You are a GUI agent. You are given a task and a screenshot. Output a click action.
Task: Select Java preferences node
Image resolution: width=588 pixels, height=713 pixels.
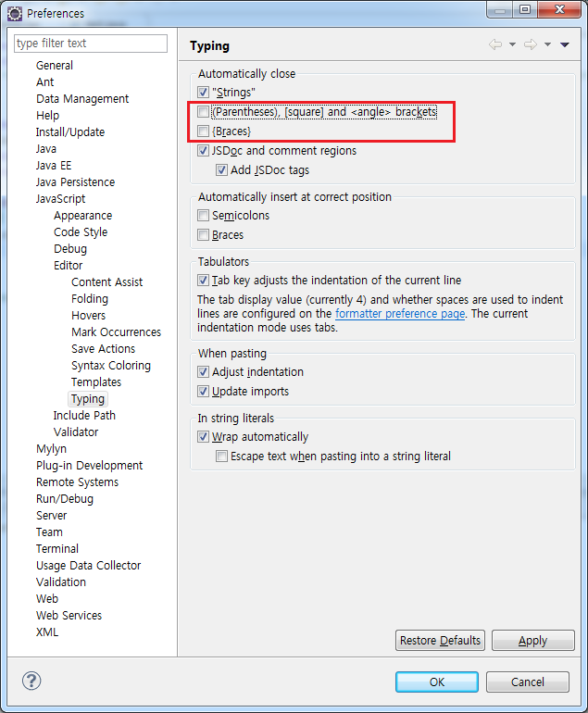pos(46,149)
